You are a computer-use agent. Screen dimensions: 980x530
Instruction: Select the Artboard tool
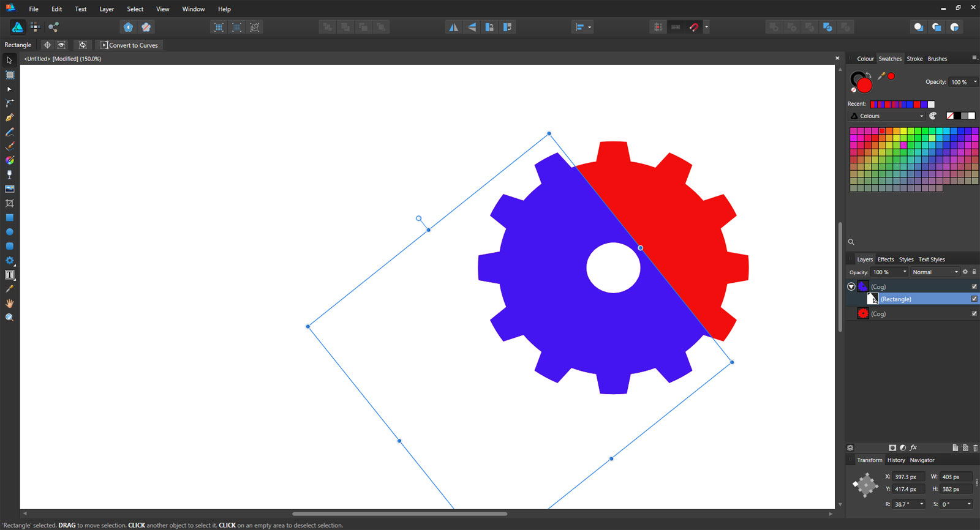[x=9, y=75]
